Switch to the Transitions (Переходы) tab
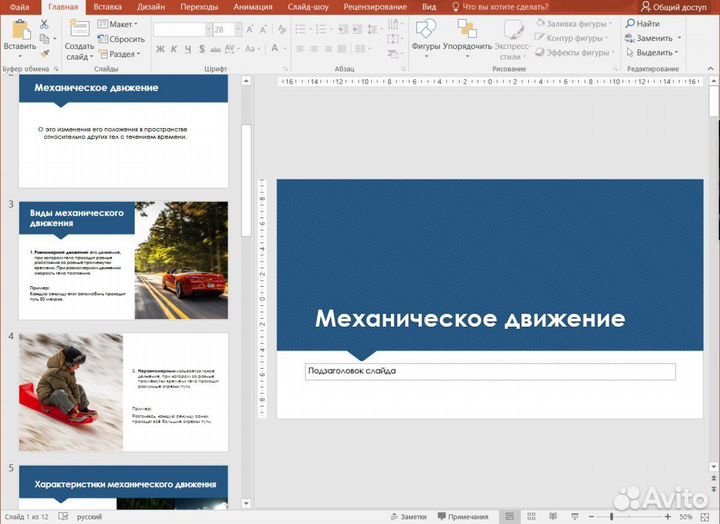720x524 pixels. coord(199,7)
